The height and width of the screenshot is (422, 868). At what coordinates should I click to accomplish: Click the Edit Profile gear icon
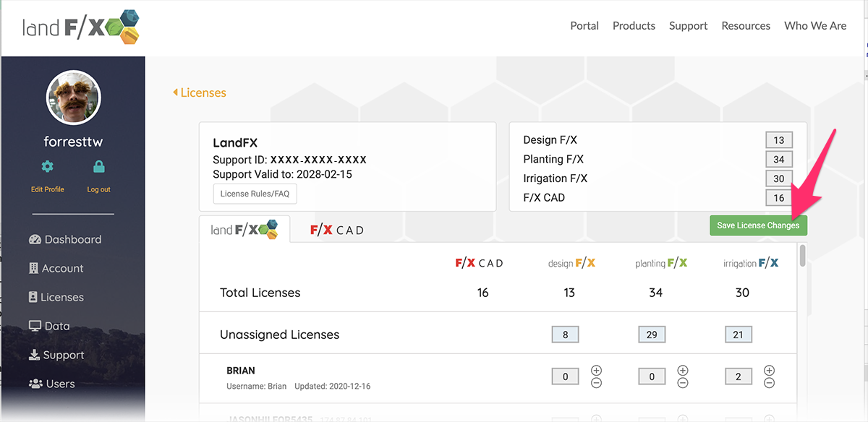pyautogui.click(x=47, y=167)
